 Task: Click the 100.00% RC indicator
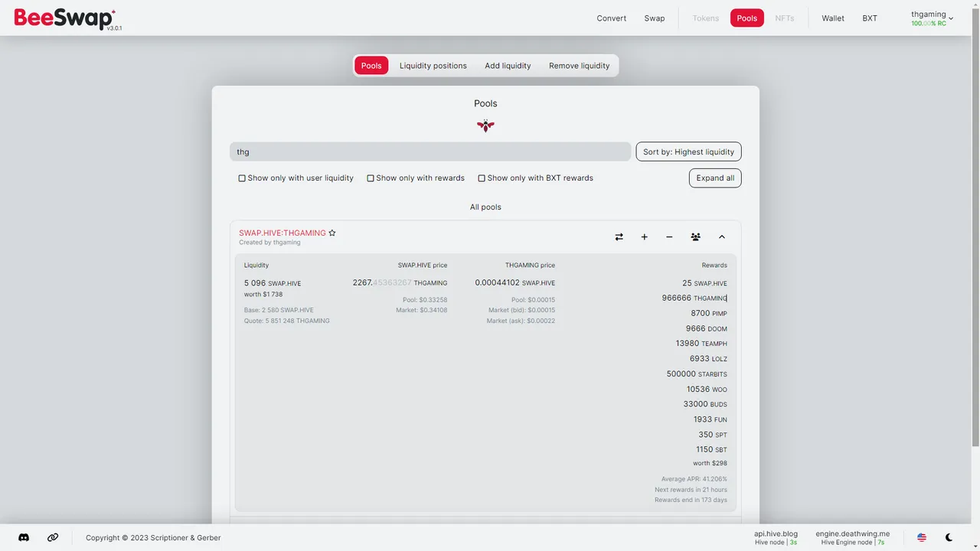[929, 24]
